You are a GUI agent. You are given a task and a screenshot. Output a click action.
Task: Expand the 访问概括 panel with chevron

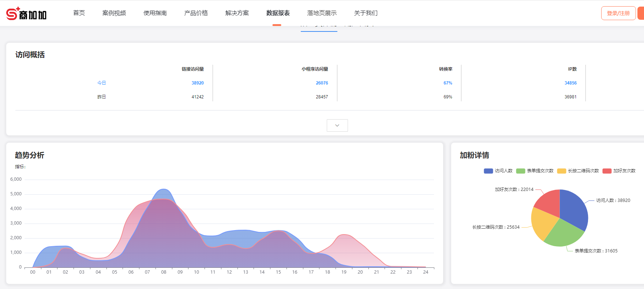[337, 125]
